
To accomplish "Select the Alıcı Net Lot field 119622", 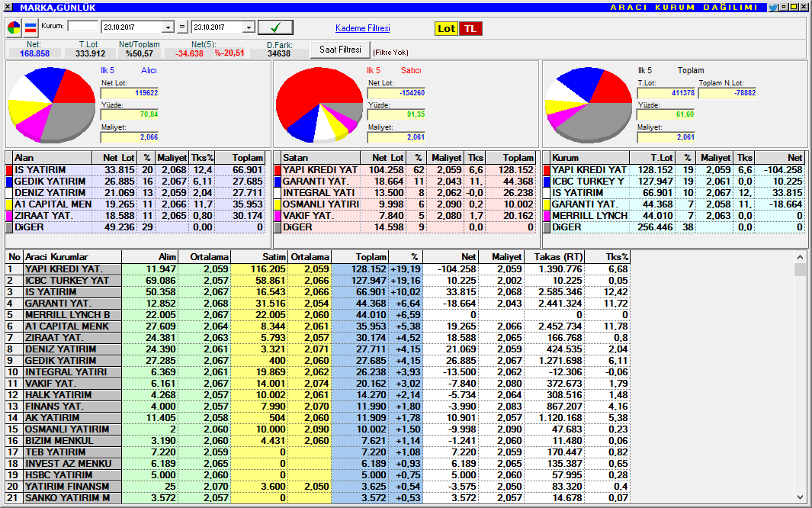I will pyautogui.click(x=130, y=93).
